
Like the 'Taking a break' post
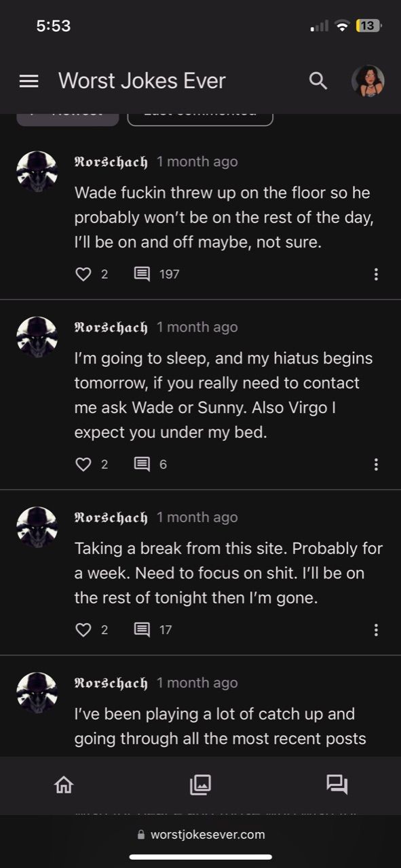[83, 630]
